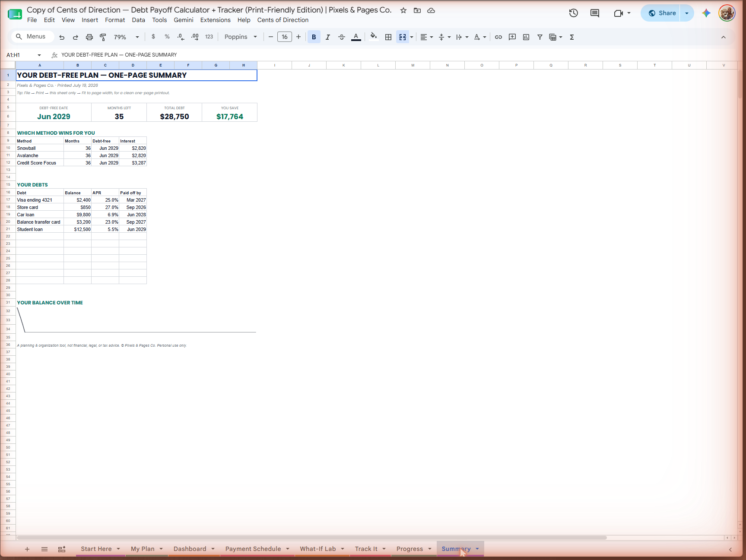Open Share options dropdown arrow
Image resolution: width=746 pixels, height=560 pixels.
tap(687, 13)
